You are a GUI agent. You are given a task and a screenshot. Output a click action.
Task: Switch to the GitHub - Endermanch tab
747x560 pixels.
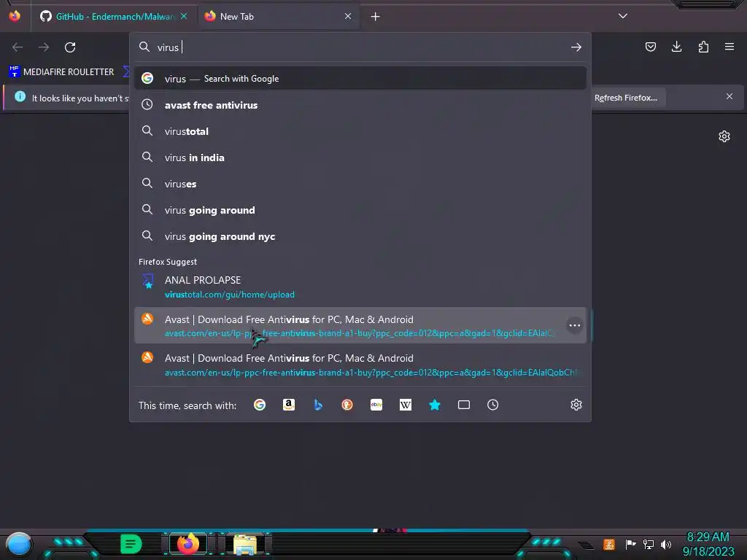tap(113, 17)
